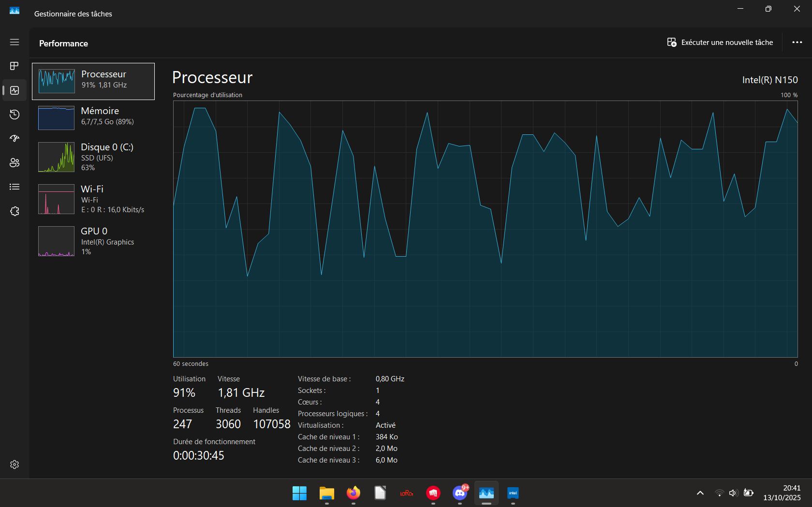Open the Startup apps page icon
The image size is (812, 507).
(x=15, y=139)
